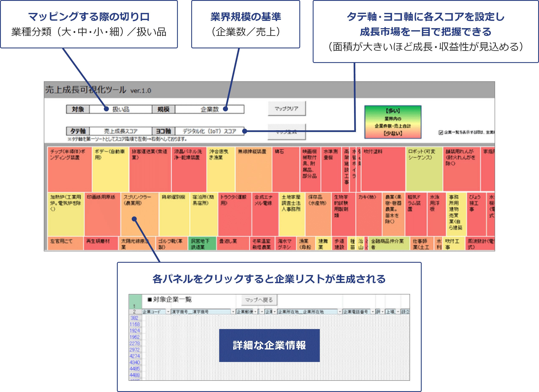Viewport: 539px width, 392px height.
Task: Open the 企業コード column filter arrow
Action: tap(168, 312)
